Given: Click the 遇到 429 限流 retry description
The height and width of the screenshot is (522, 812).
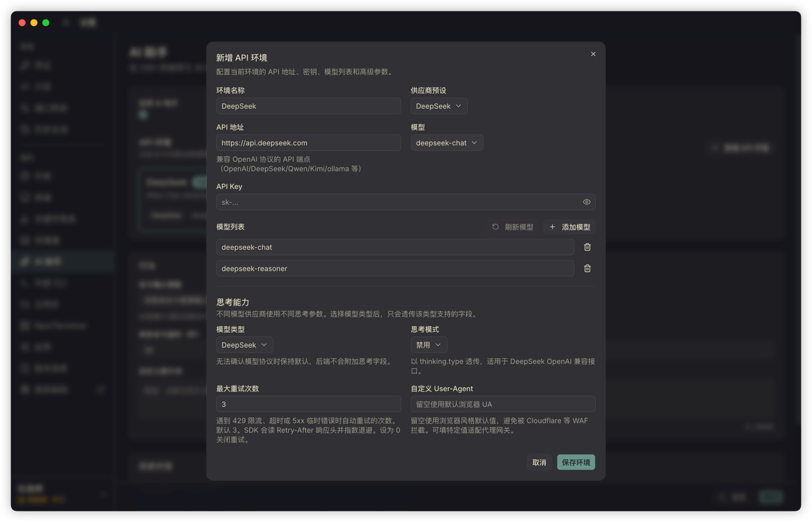Looking at the screenshot, I should click(308, 431).
